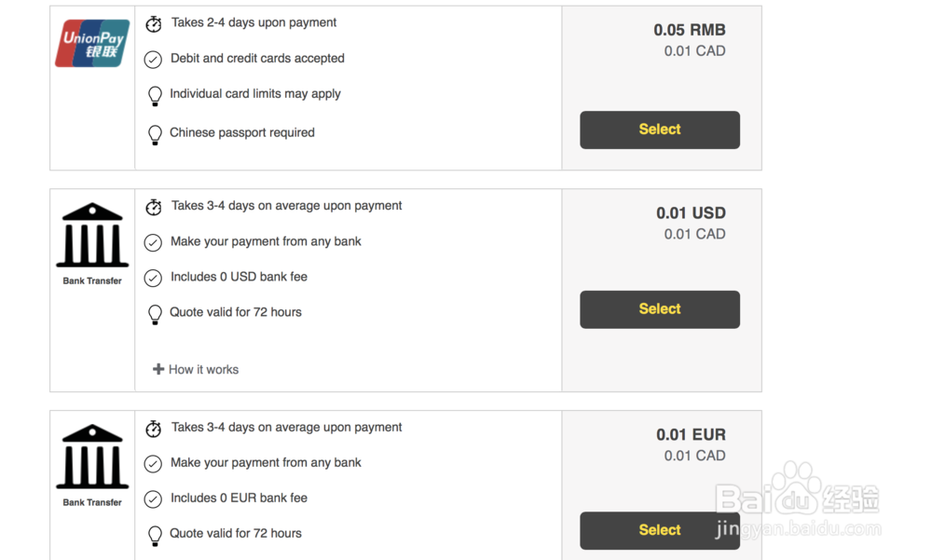Image resolution: width=932 pixels, height=560 pixels.
Task: Click the plus icon before 'How it works'
Action: (158, 369)
